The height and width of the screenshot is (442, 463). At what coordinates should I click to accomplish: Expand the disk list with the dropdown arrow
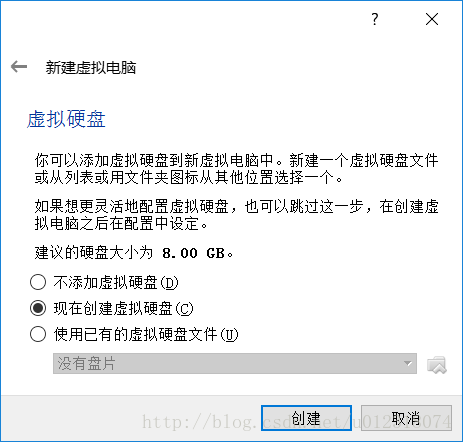[x=407, y=363]
